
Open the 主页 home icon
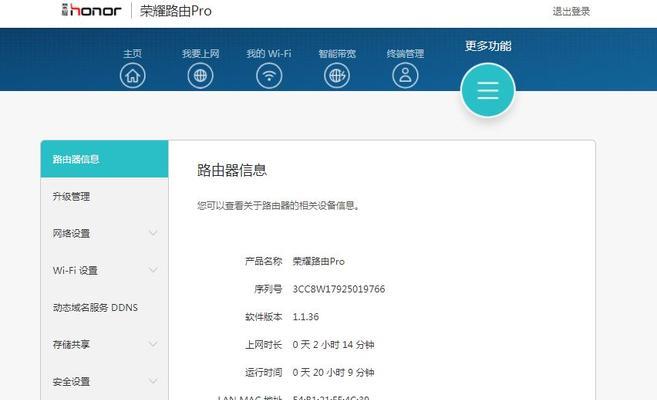(133, 76)
